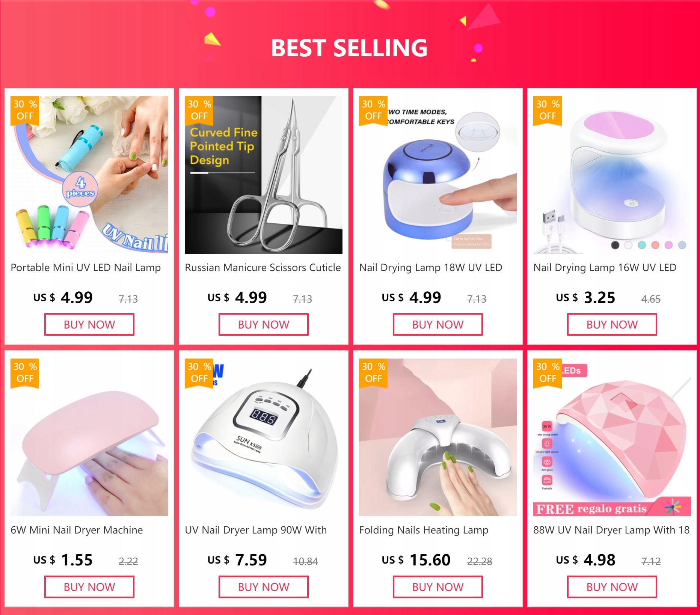Select the black color dot on 16W lamp

(x=615, y=245)
